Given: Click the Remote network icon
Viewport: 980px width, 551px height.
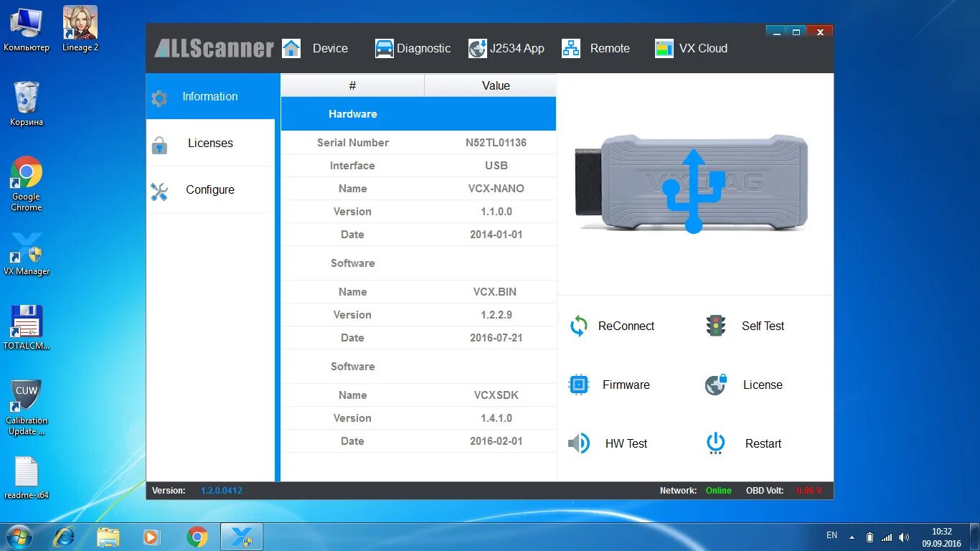Looking at the screenshot, I should (x=571, y=48).
